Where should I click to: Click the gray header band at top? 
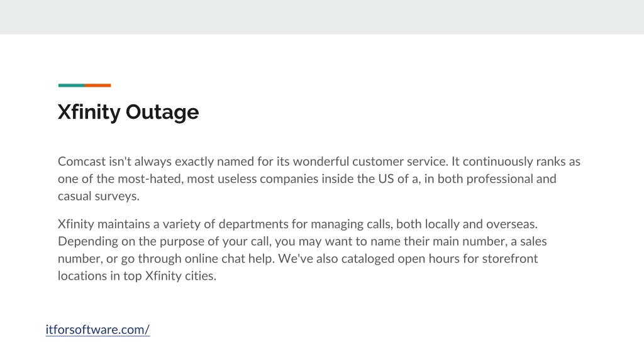[322, 17]
